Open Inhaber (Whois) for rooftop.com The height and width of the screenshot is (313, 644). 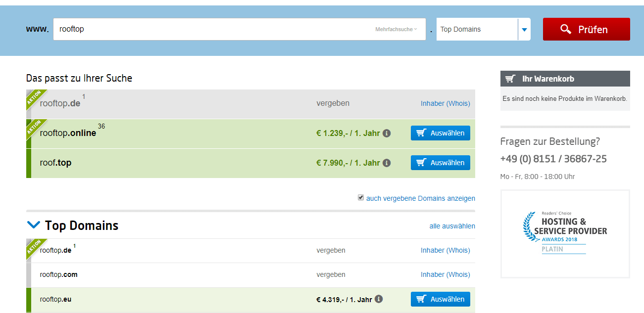(x=446, y=274)
